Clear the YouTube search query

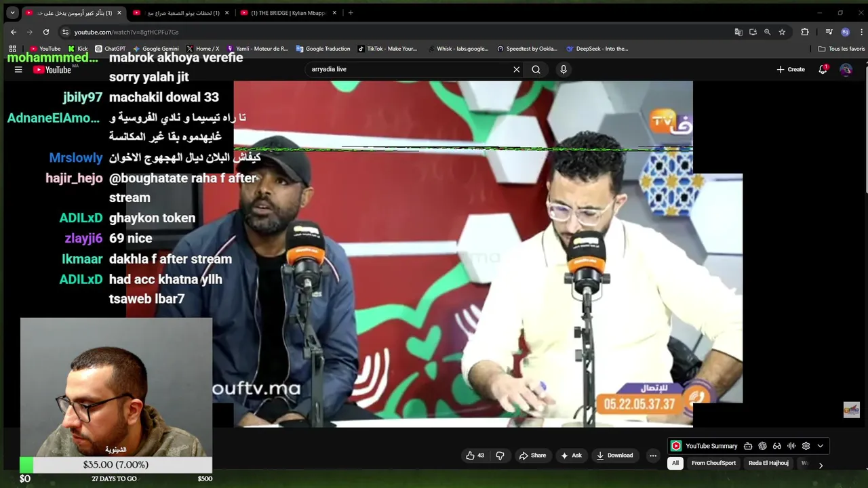(x=517, y=69)
